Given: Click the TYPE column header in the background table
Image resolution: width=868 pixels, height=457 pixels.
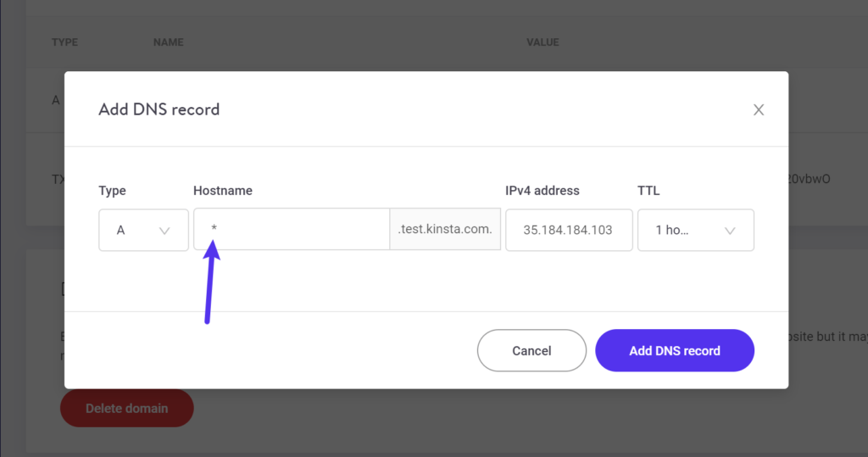Looking at the screenshot, I should [x=64, y=42].
